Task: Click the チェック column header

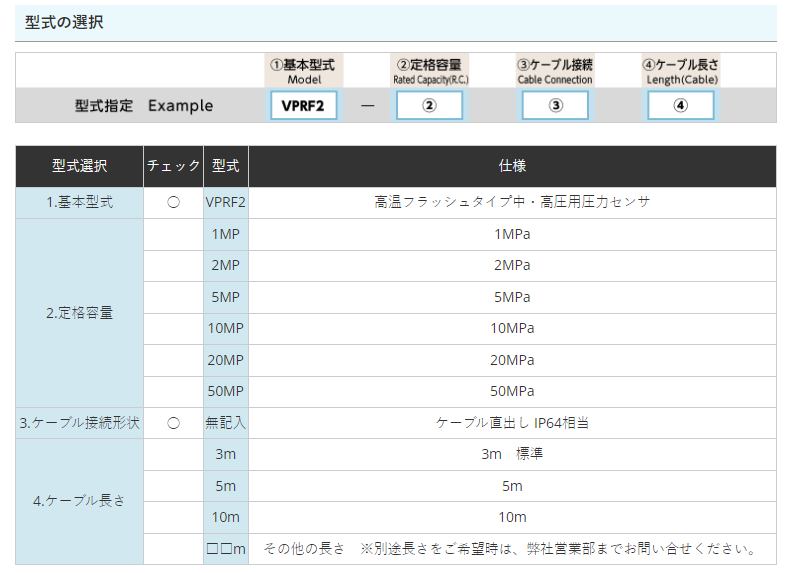Action: coord(173,166)
